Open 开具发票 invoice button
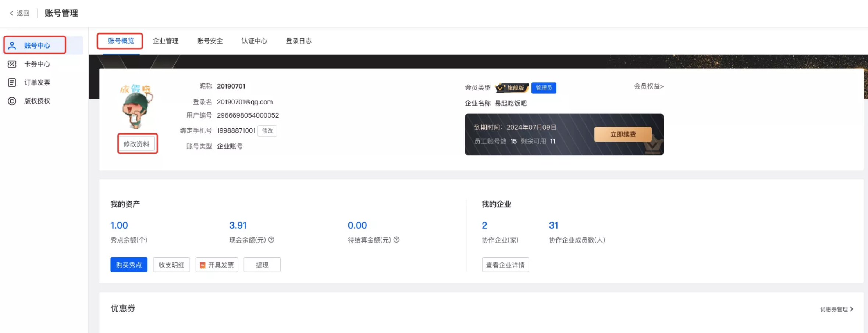868x333 pixels. click(217, 265)
